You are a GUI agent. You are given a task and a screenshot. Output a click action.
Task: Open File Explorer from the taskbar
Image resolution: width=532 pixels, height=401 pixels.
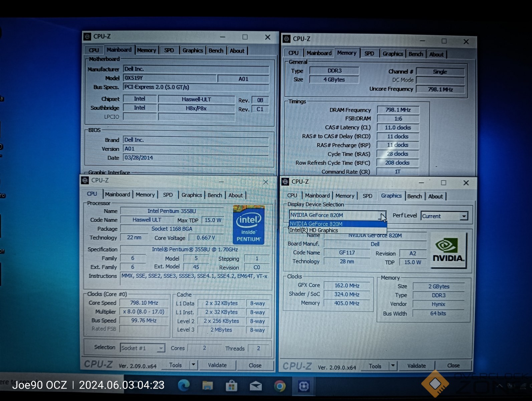[207, 386]
